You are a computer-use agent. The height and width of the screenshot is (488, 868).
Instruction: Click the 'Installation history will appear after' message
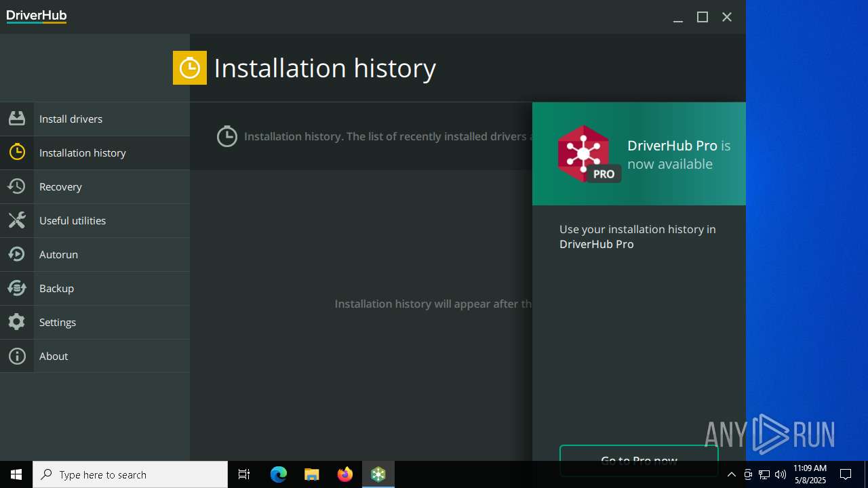(433, 304)
